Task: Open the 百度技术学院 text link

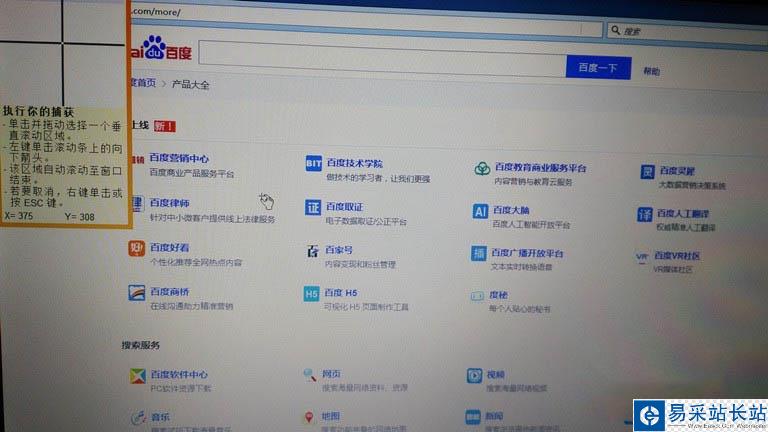Action: (355, 163)
